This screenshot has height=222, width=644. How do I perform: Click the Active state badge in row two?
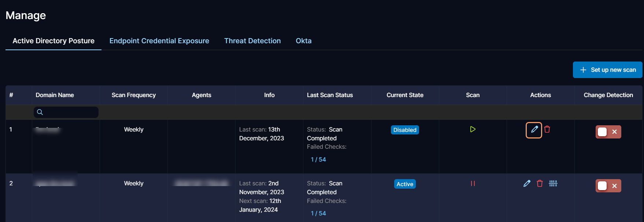[404, 184]
